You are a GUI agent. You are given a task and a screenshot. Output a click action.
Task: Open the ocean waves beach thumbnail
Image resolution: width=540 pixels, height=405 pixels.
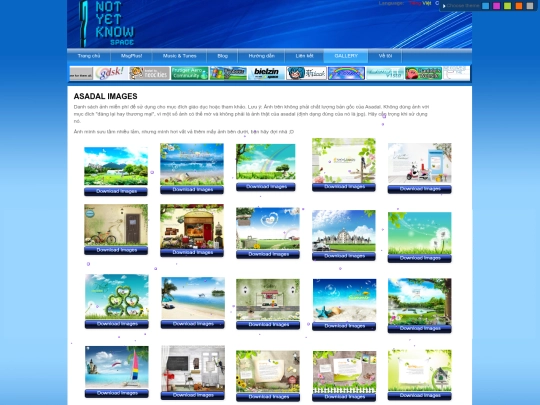click(192, 164)
